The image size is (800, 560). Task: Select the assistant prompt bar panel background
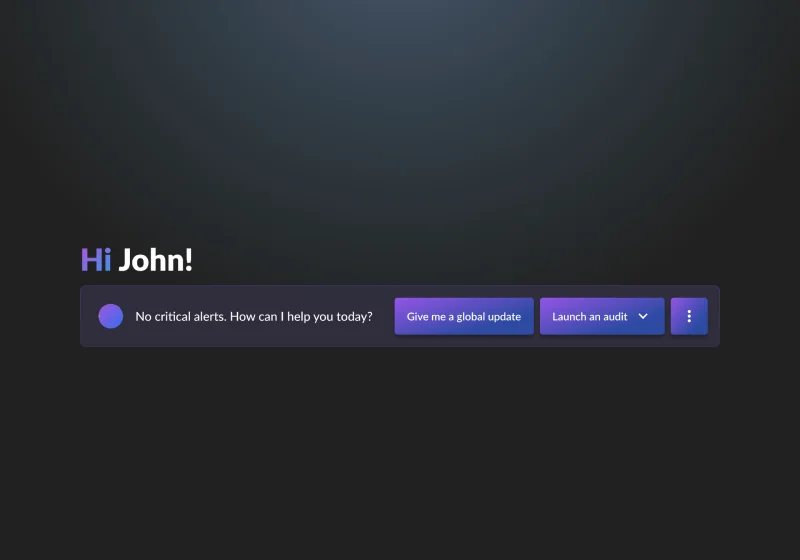click(x=399, y=316)
